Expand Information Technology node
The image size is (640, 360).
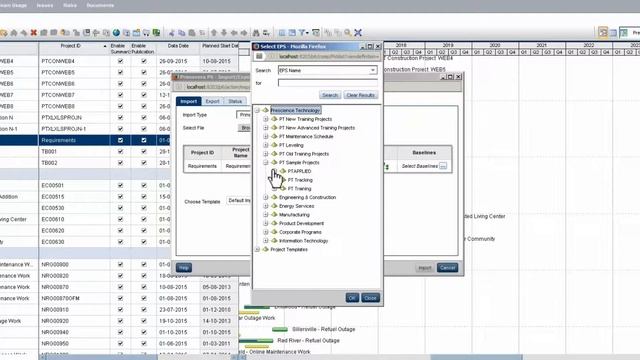point(266,241)
